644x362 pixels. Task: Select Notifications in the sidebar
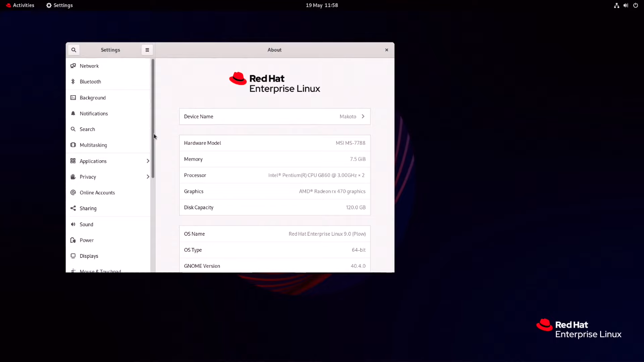click(108, 114)
